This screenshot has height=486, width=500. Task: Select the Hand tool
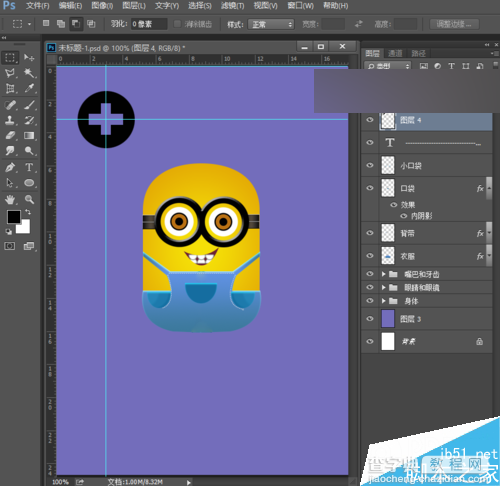point(10,200)
